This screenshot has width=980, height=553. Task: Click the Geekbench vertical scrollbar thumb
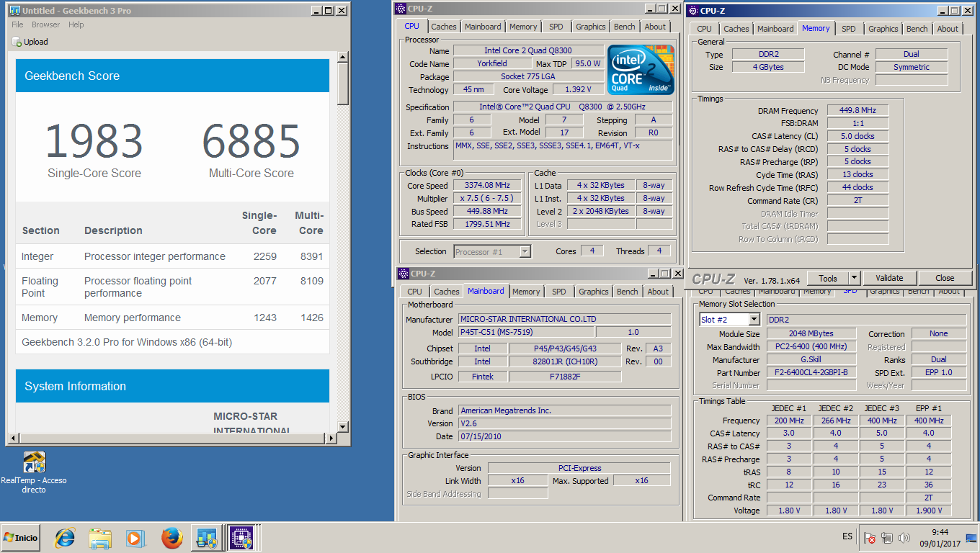tap(343, 84)
